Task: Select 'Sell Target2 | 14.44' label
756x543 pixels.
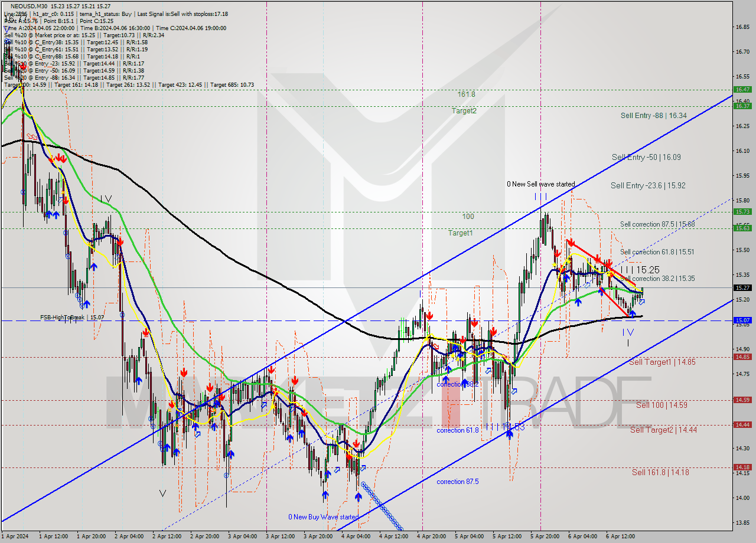Action: tap(663, 430)
